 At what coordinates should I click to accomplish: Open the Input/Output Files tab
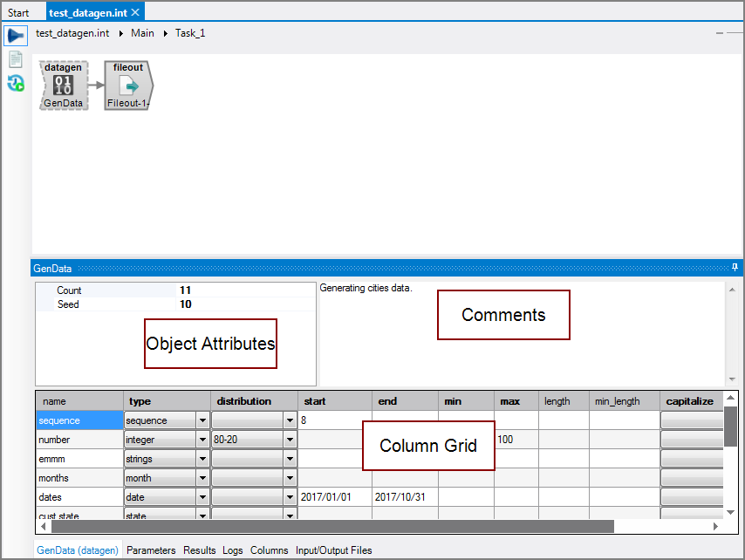click(x=333, y=550)
